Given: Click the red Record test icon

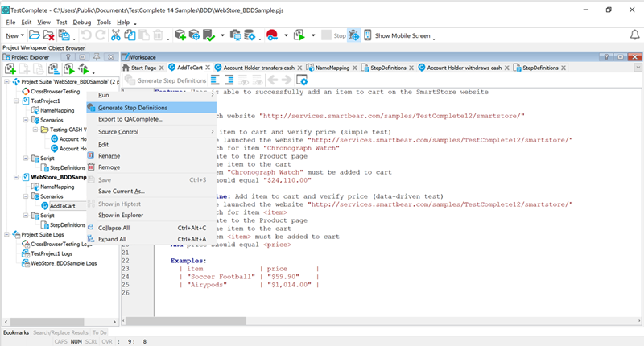Looking at the screenshot, I should 272,35.
